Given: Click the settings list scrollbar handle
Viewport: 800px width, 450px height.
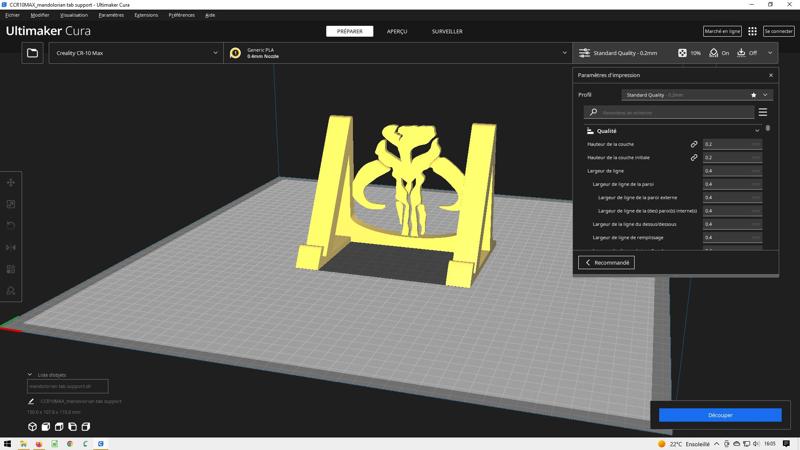Looking at the screenshot, I should coord(768,129).
